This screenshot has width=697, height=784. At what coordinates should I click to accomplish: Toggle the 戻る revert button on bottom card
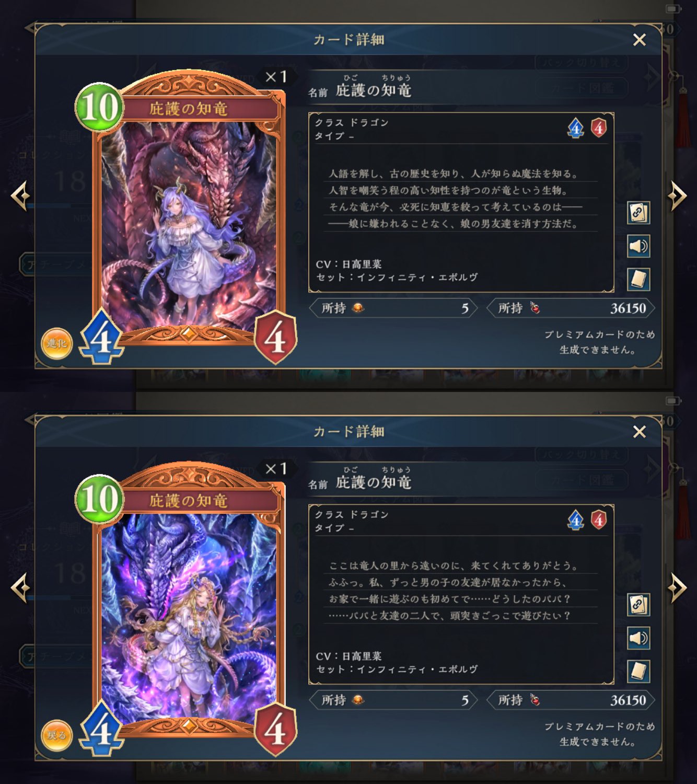click(56, 735)
